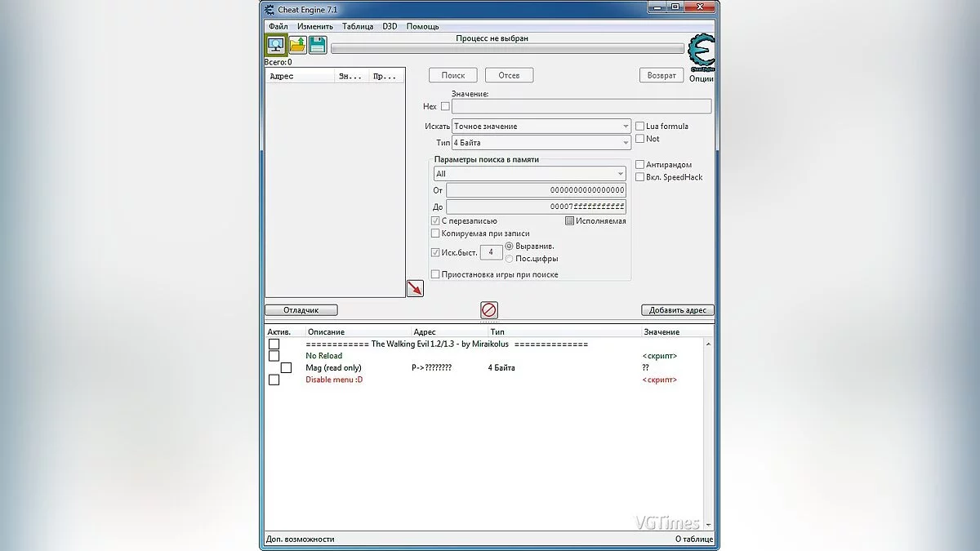Viewport: 980px width, 551px height.
Task: Click the Cheat Engine icon in the title bar
Action: pyautogui.click(x=268, y=8)
